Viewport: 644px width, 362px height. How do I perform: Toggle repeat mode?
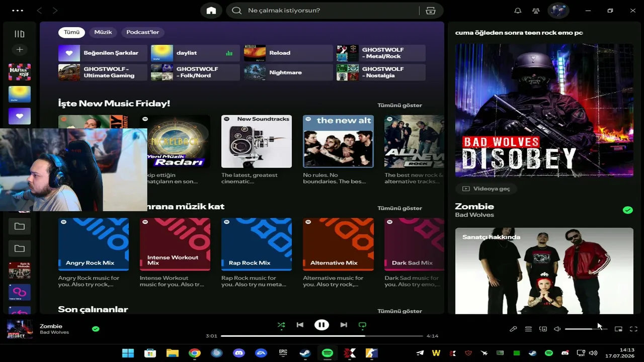click(362, 325)
